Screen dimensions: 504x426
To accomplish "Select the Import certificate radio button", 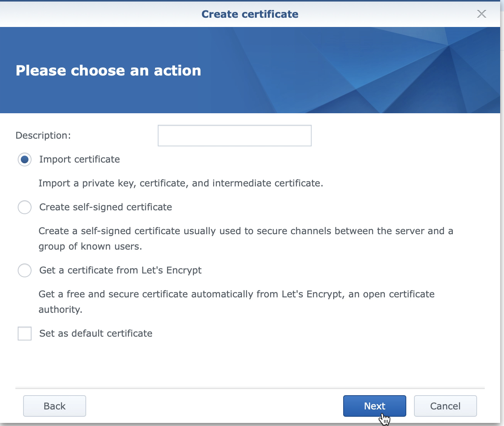I will tap(25, 159).
